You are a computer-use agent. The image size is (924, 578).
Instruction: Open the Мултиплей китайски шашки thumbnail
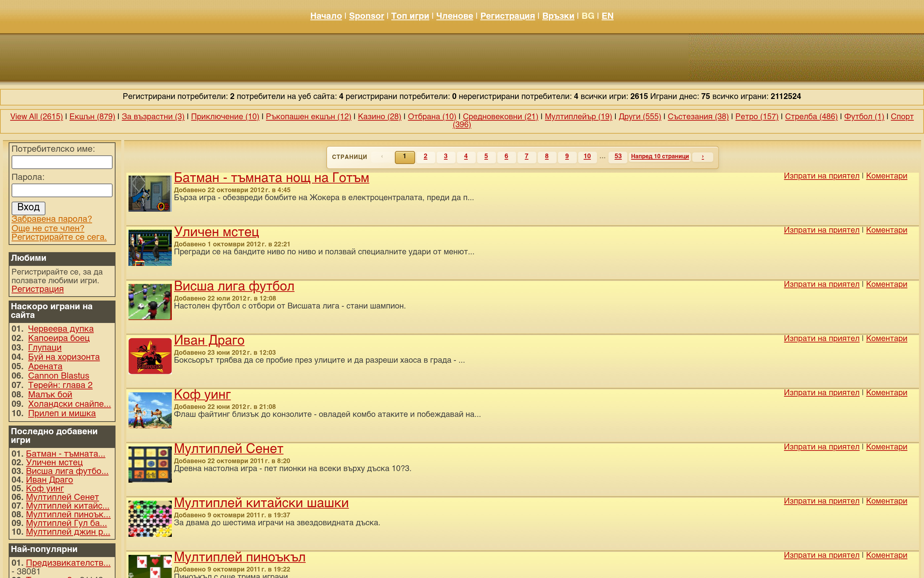pos(150,519)
